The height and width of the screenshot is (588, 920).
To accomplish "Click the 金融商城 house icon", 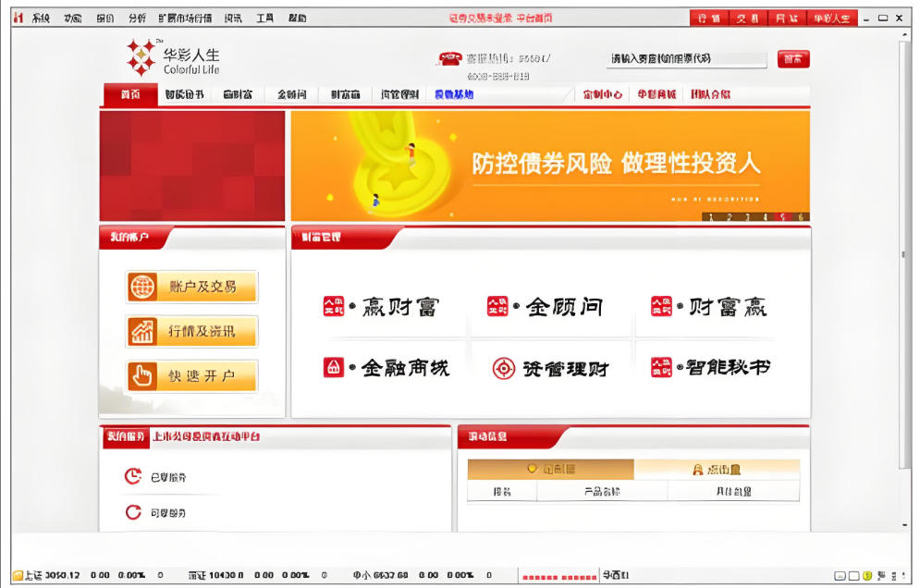I will pyautogui.click(x=334, y=367).
